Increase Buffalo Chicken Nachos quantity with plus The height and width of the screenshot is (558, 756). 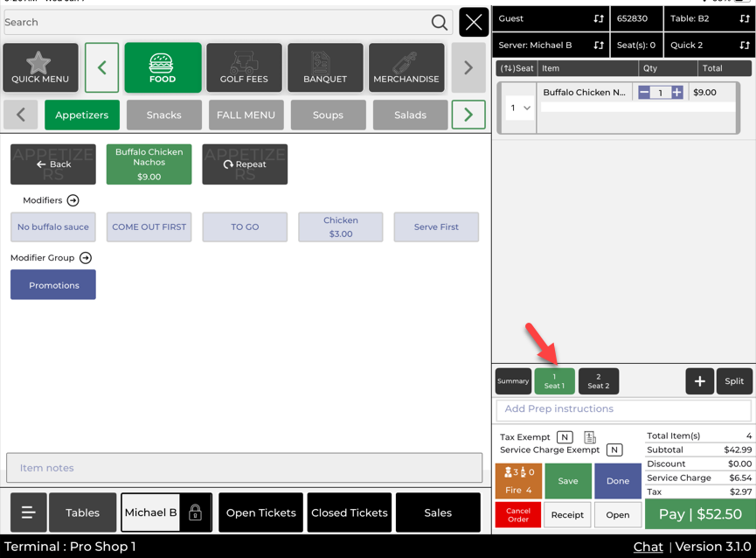click(677, 93)
